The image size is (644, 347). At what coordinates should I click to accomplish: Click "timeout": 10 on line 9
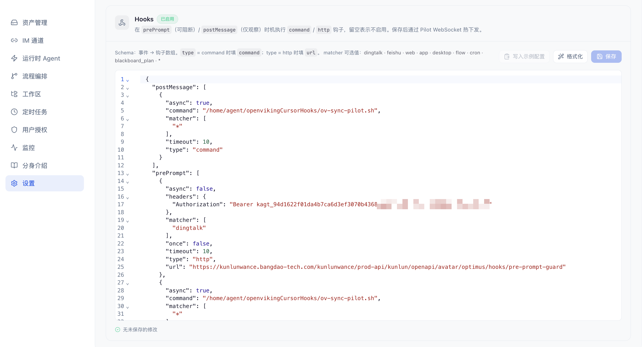pyautogui.click(x=189, y=142)
